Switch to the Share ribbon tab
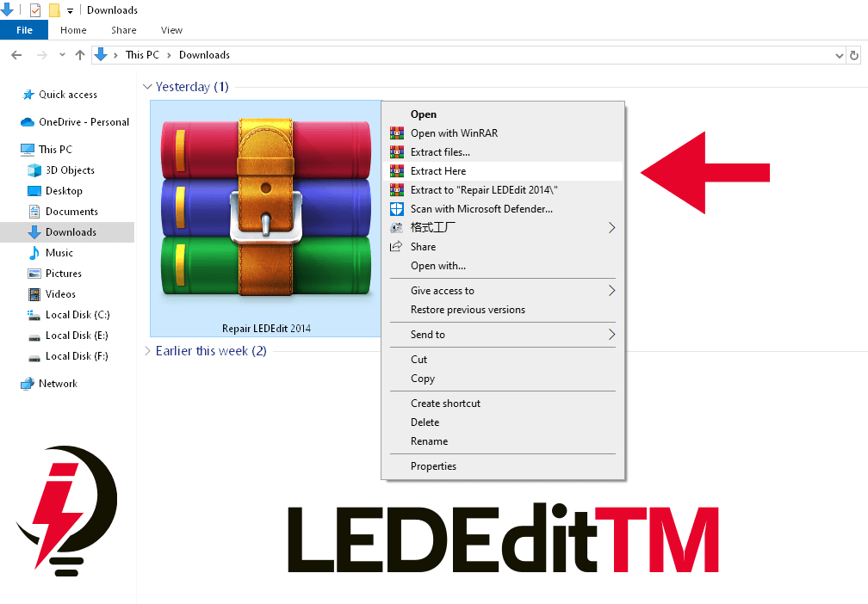The image size is (868, 604). 123,30
